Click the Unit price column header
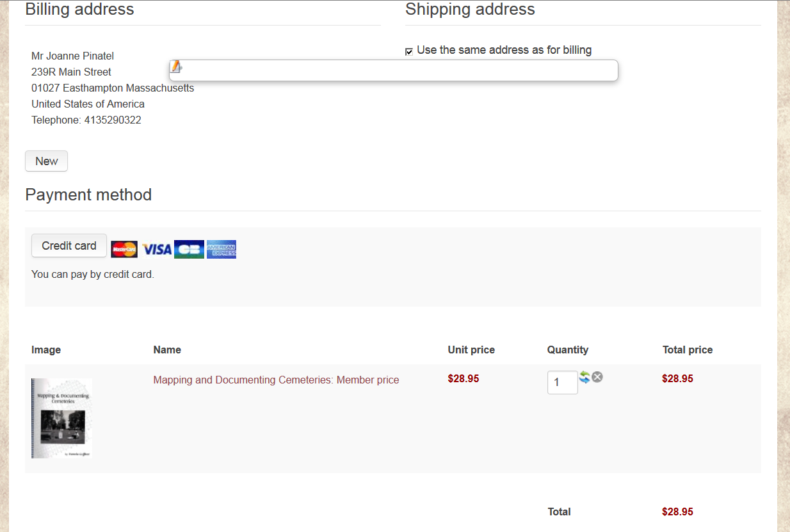Image resolution: width=790 pixels, height=532 pixels. click(471, 350)
